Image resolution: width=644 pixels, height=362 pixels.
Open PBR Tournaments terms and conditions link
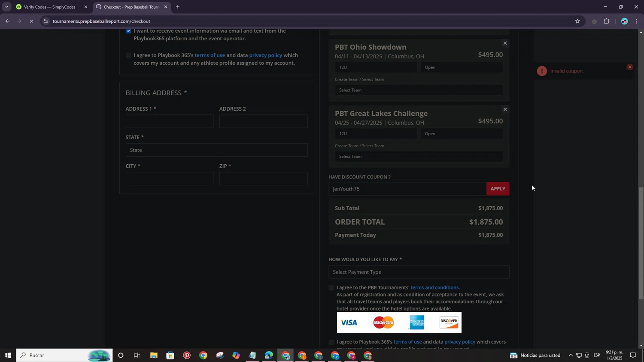434,288
